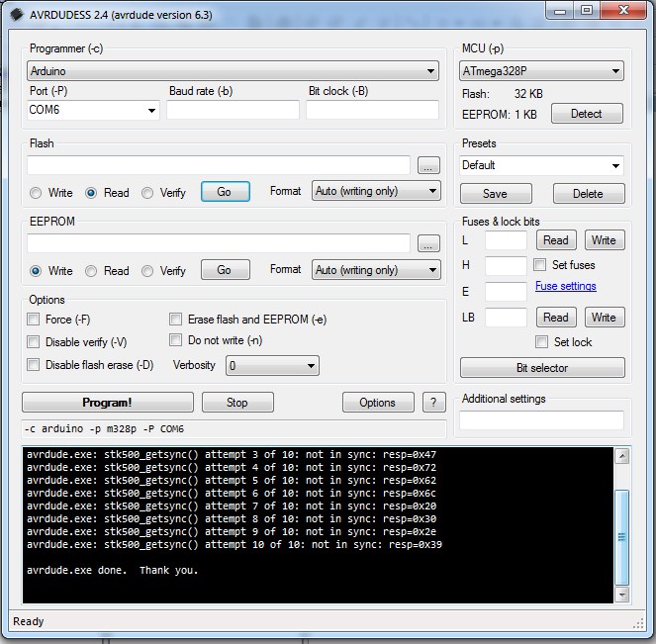This screenshot has height=644, width=656.
Task: Click console scrollbar down arrow
Action: tap(622, 595)
